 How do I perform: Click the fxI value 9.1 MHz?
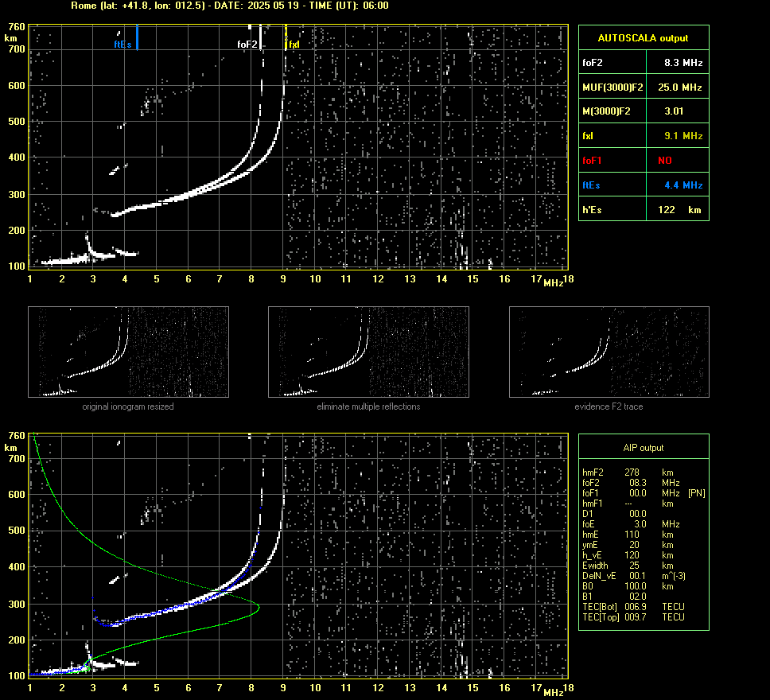point(683,136)
